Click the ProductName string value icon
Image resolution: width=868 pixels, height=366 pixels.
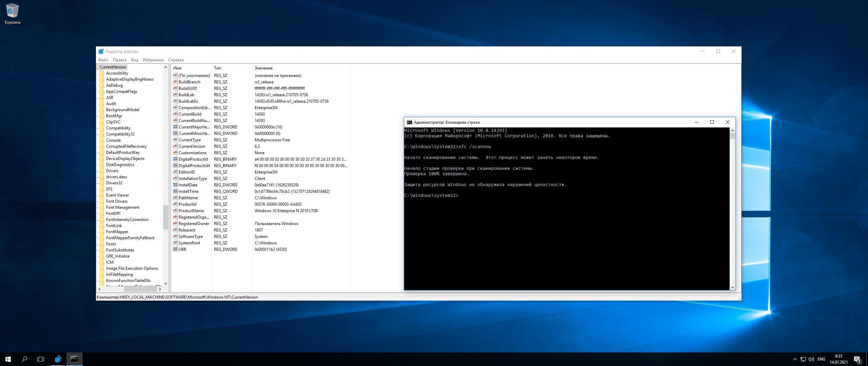[x=175, y=210]
